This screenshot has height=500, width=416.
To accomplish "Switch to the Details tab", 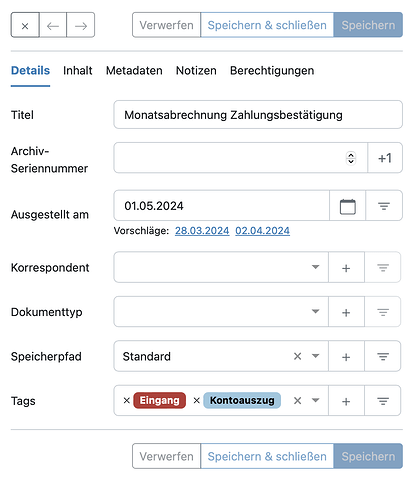I will [x=30, y=71].
